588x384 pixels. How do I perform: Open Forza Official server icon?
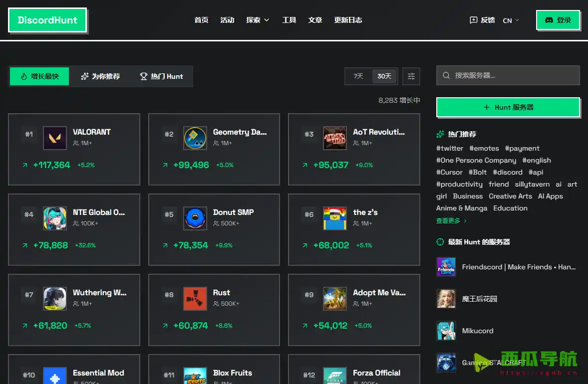(x=335, y=376)
